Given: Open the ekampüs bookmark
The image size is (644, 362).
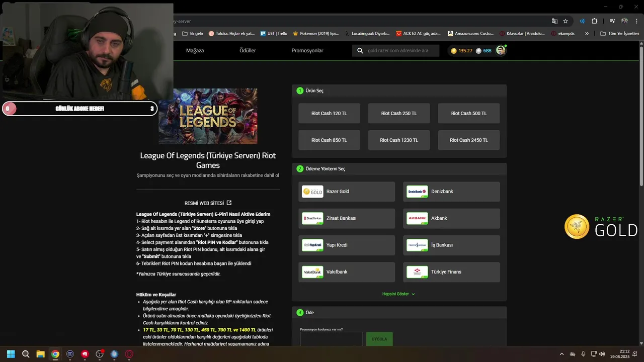Looking at the screenshot, I should coord(562,34).
